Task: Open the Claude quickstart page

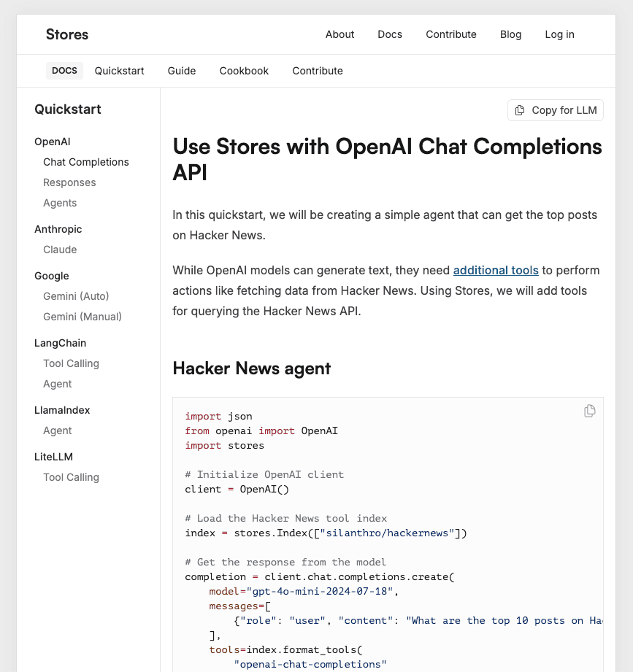Action: [x=60, y=250]
